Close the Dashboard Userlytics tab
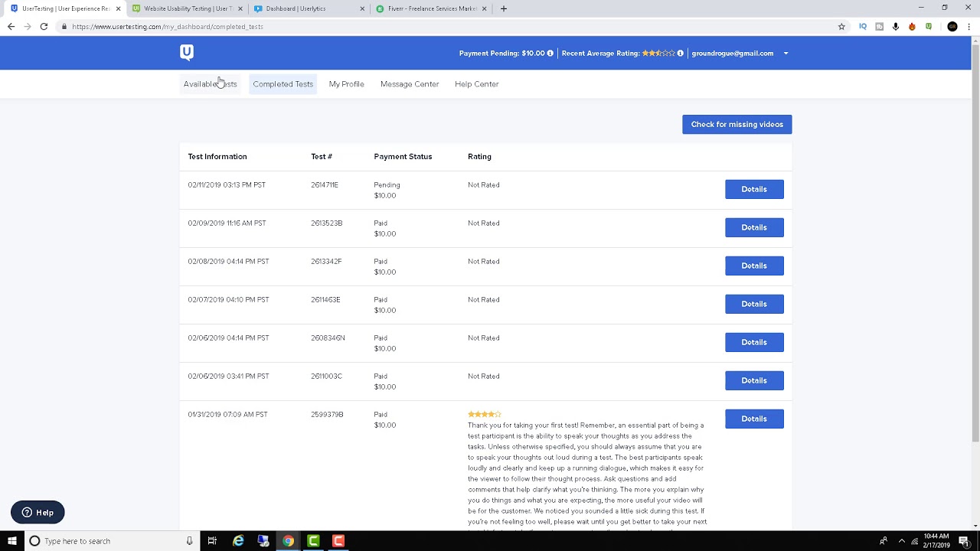The width and height of the screenshot is (980, 551). tap(362, 8)
